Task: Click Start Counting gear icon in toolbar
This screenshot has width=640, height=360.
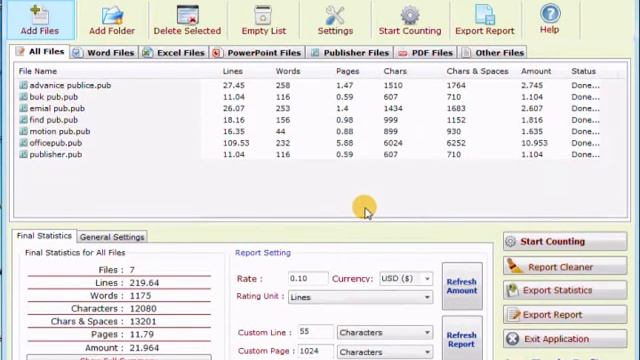Action: pyautogui.click(x=410, y=15)
